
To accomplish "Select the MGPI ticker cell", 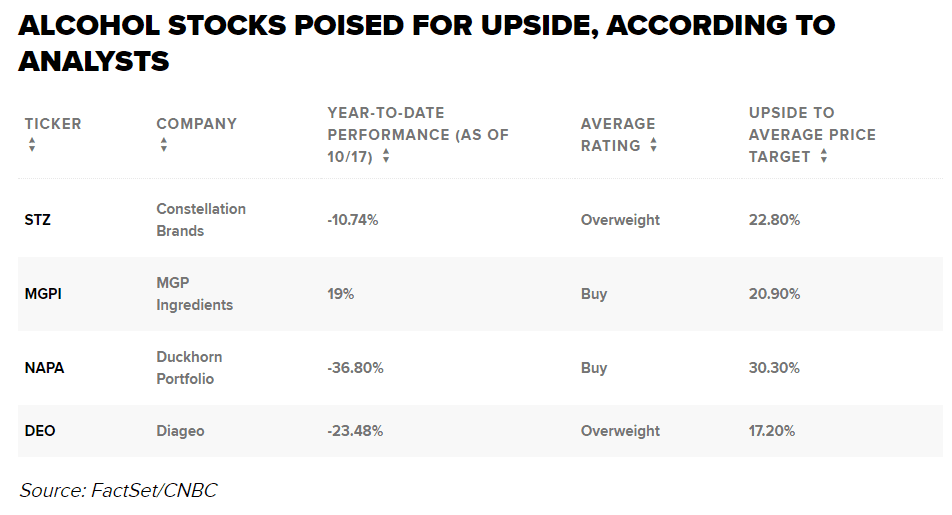I will [x=43, y=294].
